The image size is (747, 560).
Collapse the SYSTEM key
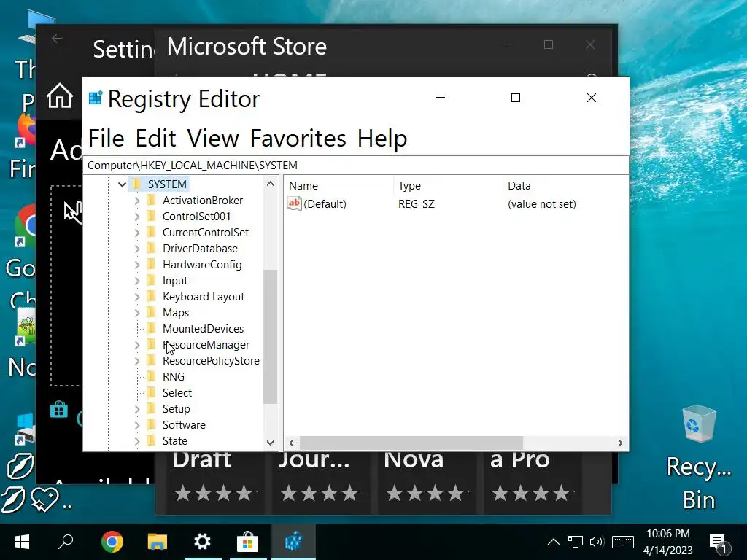(x=122, y=184)
